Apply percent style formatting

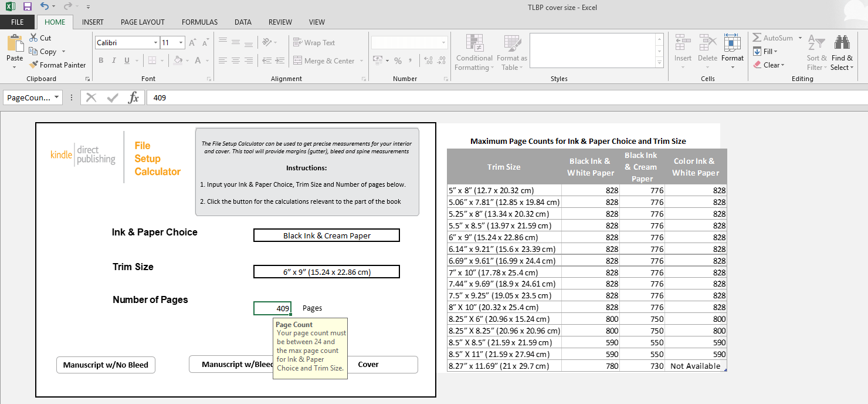tap(398, 60)
